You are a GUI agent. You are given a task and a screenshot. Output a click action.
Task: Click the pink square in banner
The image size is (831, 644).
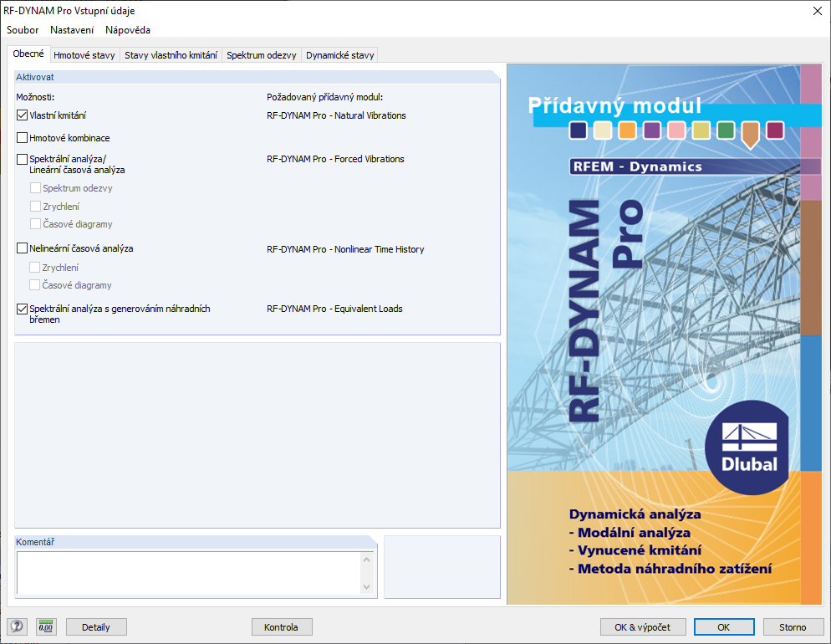point(676,130)
